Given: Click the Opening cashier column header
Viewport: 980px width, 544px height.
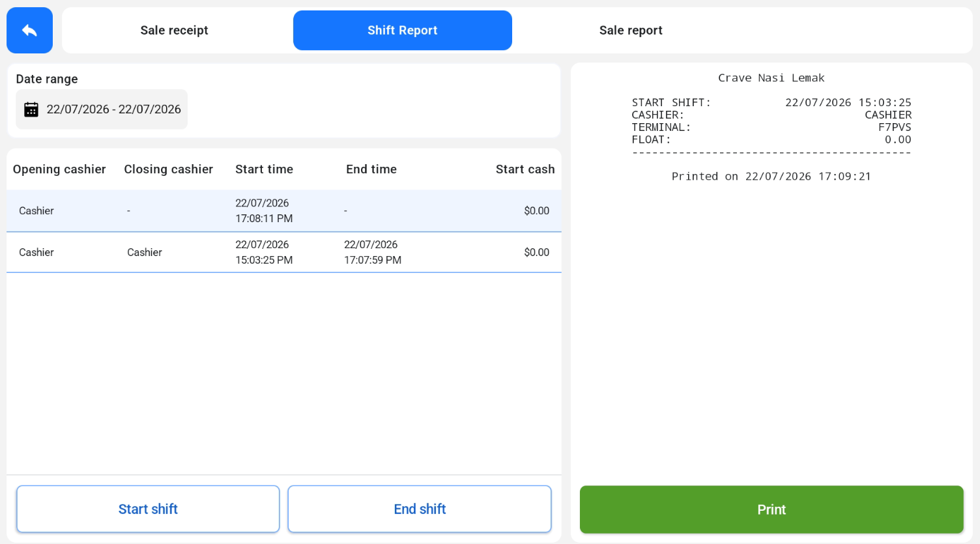Looking at the screenshot, I should click(x=59, y=169).
